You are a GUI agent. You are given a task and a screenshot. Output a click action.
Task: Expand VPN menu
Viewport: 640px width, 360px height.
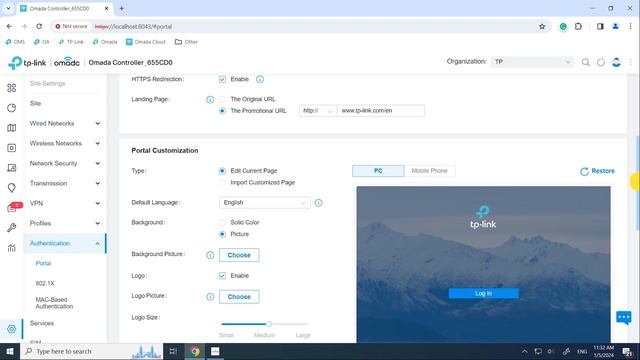click(65, 203)
